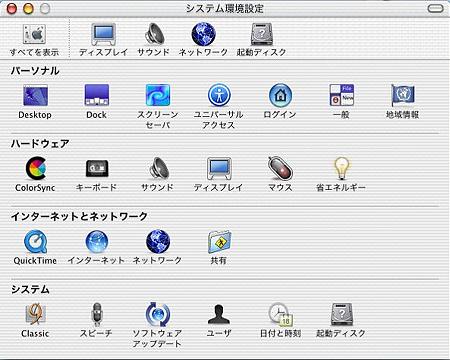450x360 pixels.
Task: Open サウンド speaker in Hardware section
Action: pyautogui.click(x=159, y=168)
